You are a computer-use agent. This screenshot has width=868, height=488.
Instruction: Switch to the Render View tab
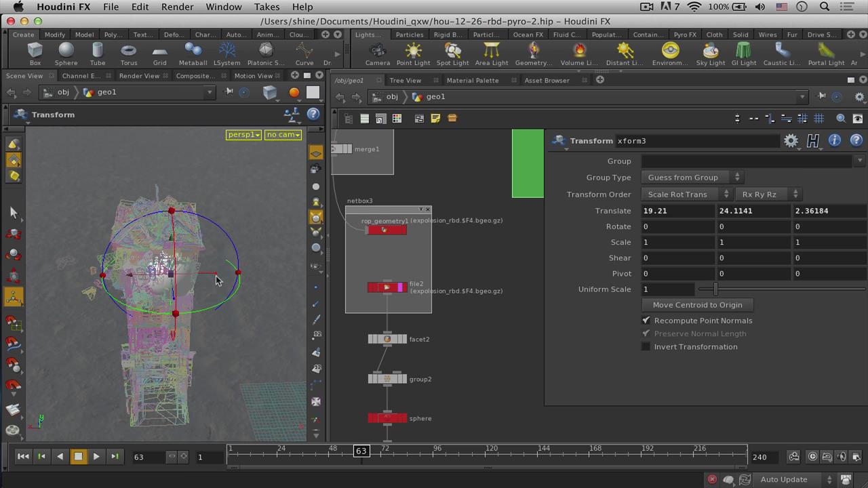click(139, 76)
